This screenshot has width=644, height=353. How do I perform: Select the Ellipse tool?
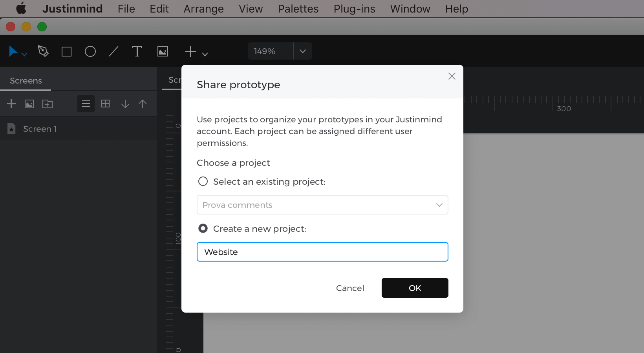(90, 51)
